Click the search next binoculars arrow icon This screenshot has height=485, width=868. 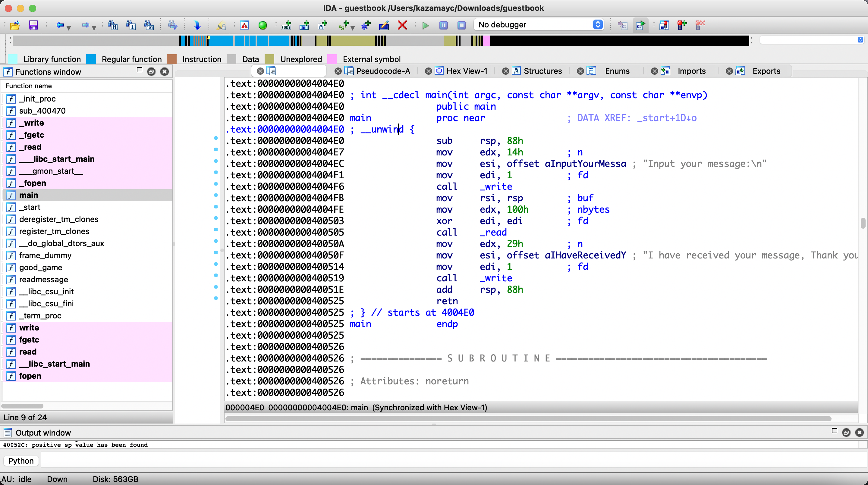pyautogui.click(x=173, y=25)
